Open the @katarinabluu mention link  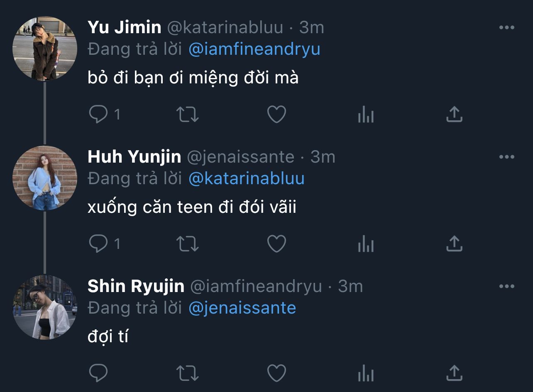click(x=246, y=179)
